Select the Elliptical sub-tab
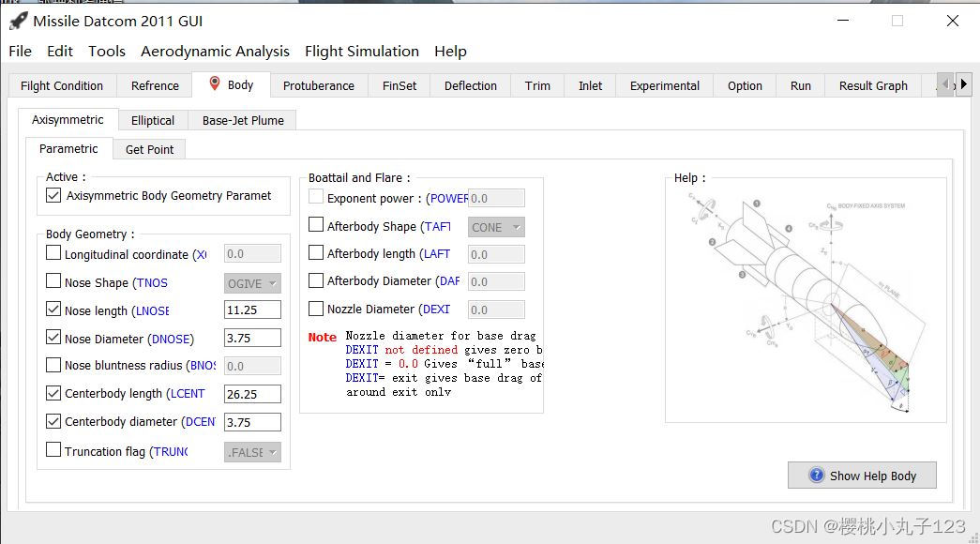The width and height of the screenshot is (980, 544). [153, 120]
